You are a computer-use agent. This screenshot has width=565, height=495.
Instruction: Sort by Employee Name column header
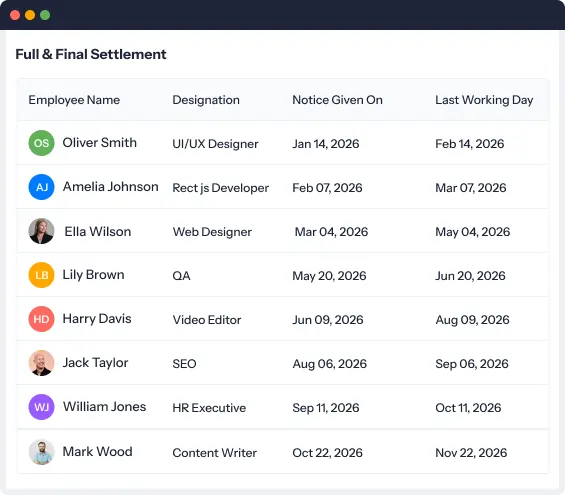pyautogui.click(x=74, y=100)
